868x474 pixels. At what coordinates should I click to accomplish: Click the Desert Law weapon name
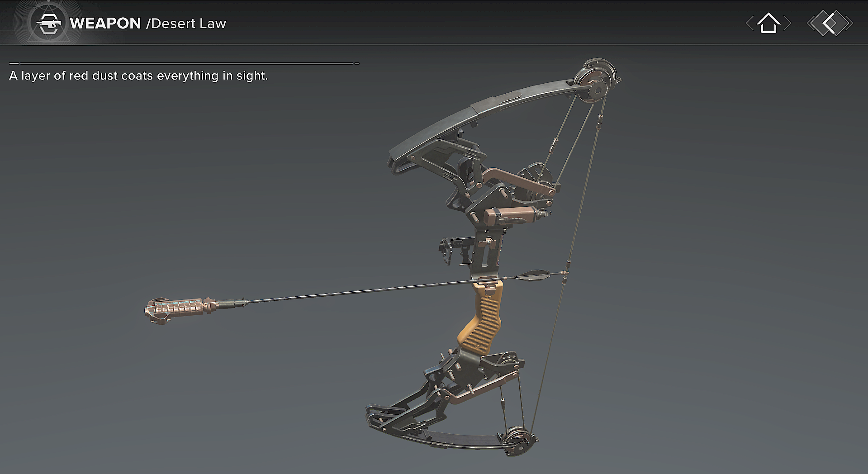point(188,24)
